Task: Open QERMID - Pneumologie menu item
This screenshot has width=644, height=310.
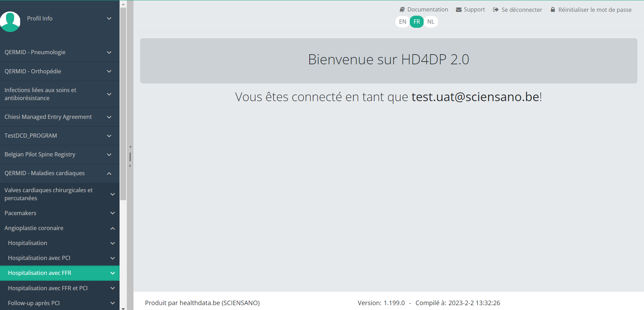Action: 35,52
